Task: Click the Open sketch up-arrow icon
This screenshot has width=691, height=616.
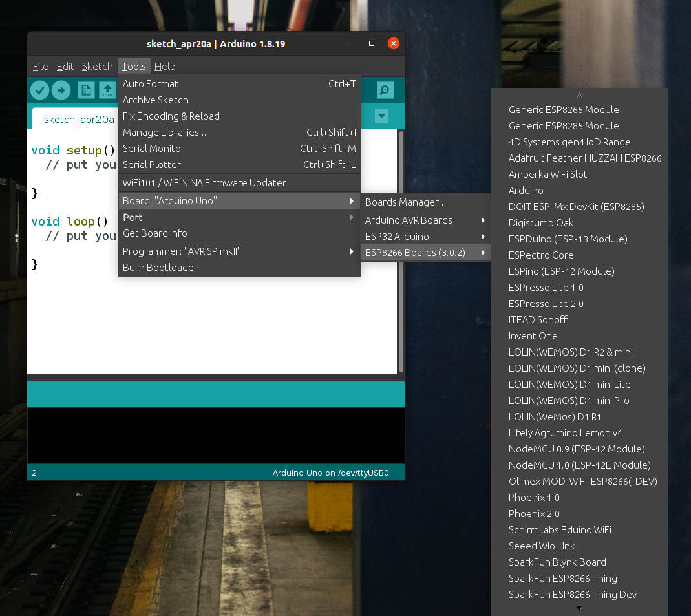Action: coord(107,90)
